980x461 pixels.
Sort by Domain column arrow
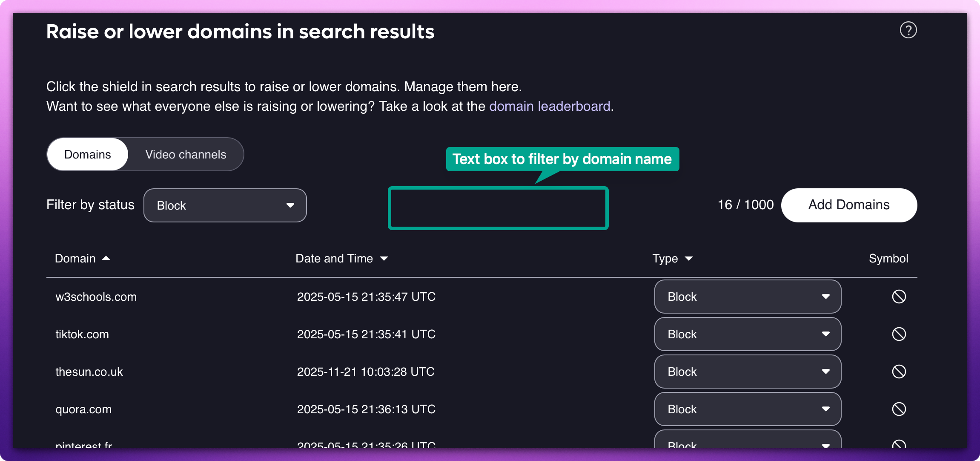106,258
